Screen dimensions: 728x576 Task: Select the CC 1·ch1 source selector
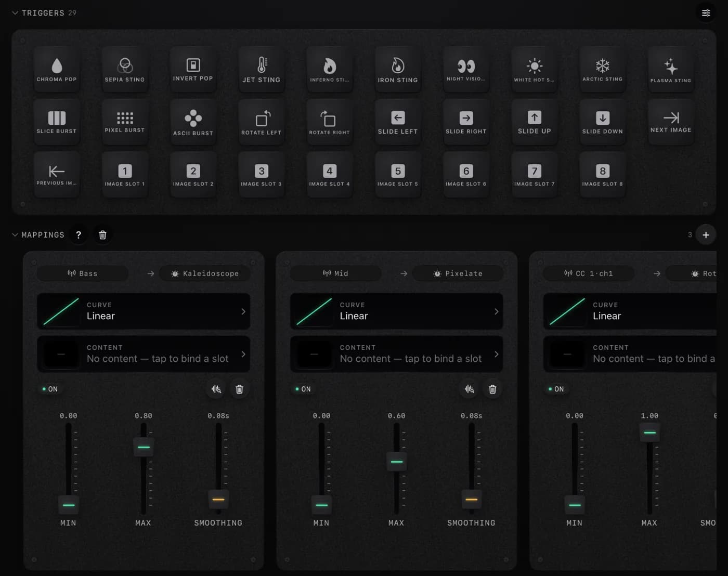click(x=589, y=273)
